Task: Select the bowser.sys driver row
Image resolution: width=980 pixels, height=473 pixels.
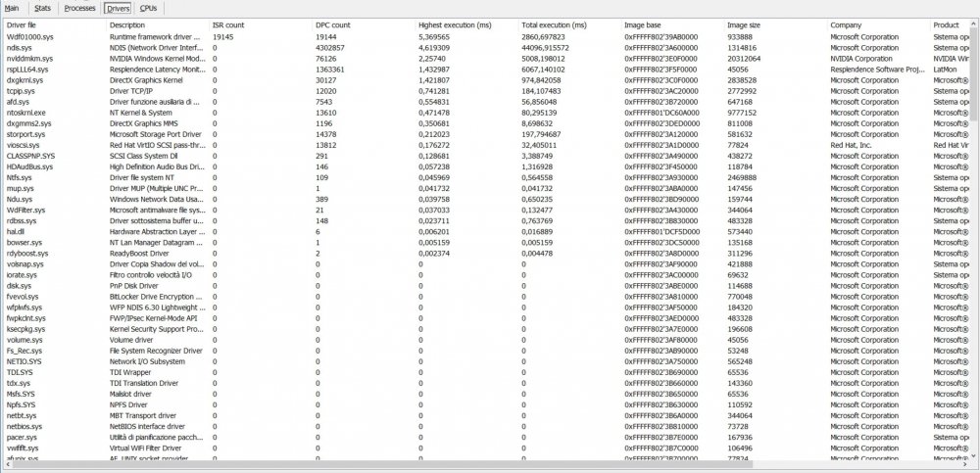Action: [486, 243]
